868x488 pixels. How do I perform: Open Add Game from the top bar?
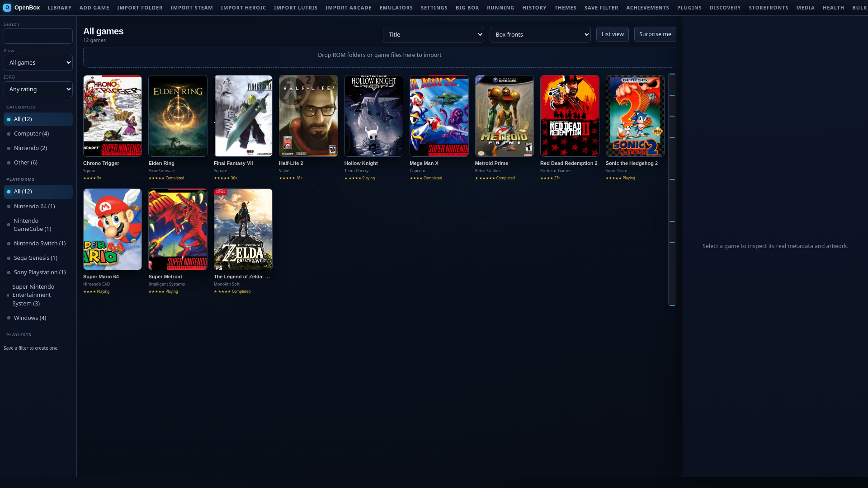tap(94, 8)
